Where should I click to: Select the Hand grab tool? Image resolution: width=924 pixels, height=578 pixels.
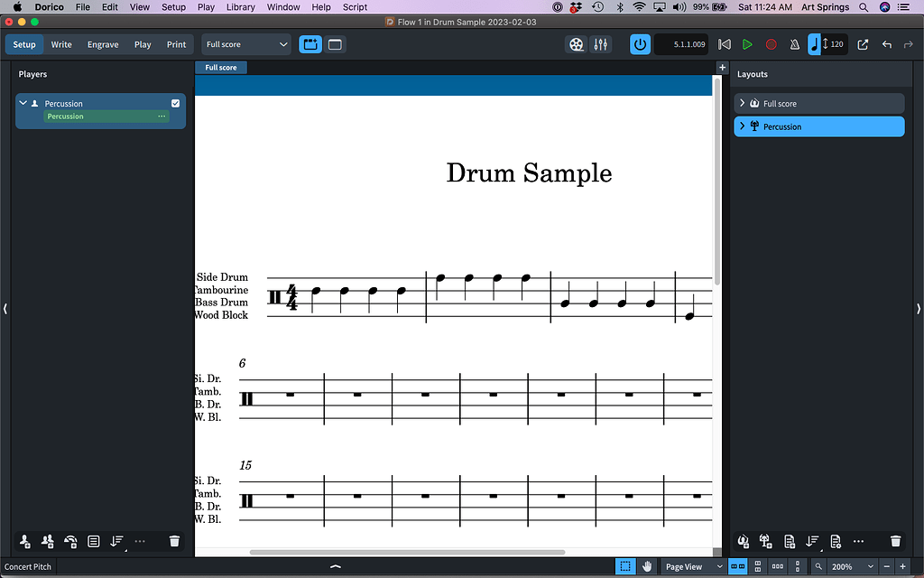point(646,566)
